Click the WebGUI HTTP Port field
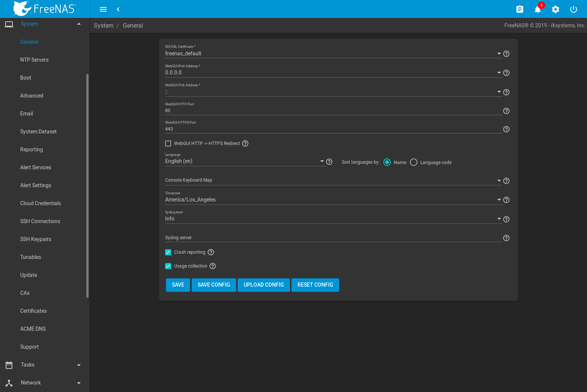The image size is (587, 392). [x=334, y=111]
